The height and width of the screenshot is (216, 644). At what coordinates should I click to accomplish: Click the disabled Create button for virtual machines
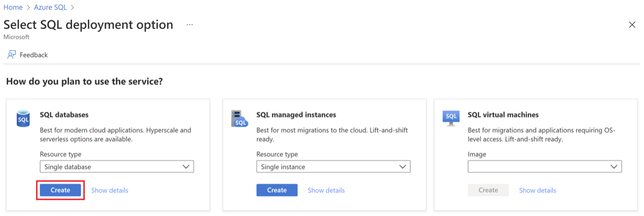[488, 190]
